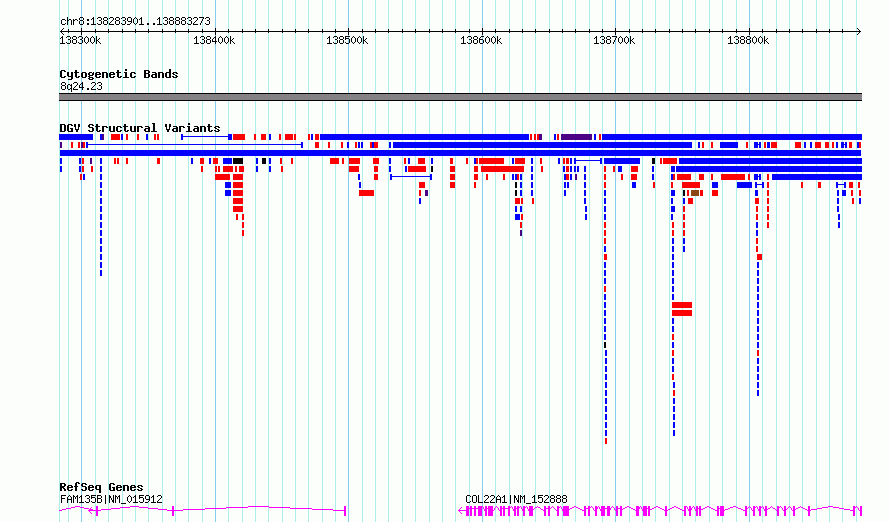Click the red end marker below the 138690k dashed line

point(606,441)
